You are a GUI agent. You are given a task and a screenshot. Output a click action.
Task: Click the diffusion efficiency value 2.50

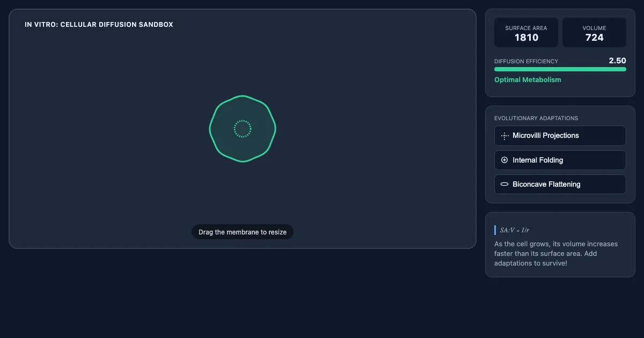(617, 61)
